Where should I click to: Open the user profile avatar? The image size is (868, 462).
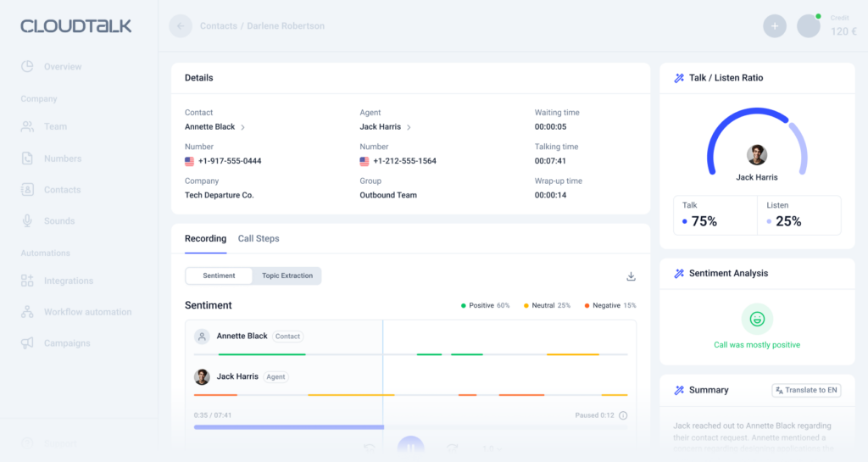point(809,26)
